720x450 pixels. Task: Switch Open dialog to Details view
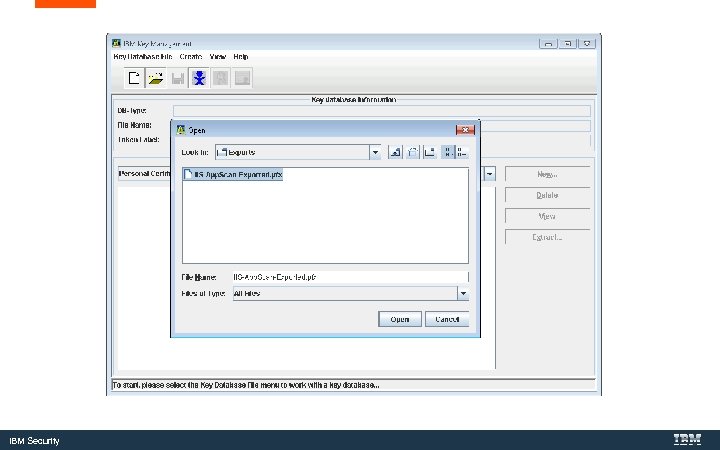(462, 152)
